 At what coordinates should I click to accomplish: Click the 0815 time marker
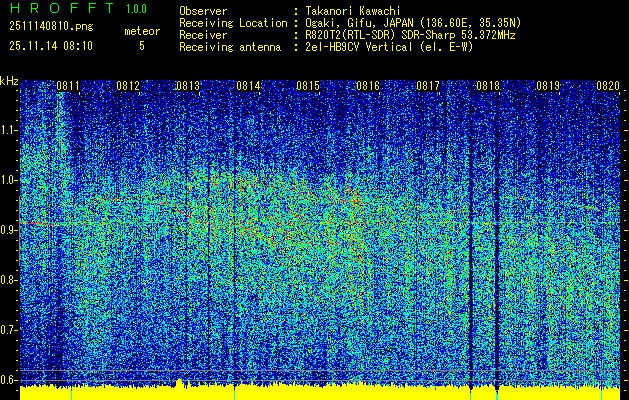click(308, 85)
